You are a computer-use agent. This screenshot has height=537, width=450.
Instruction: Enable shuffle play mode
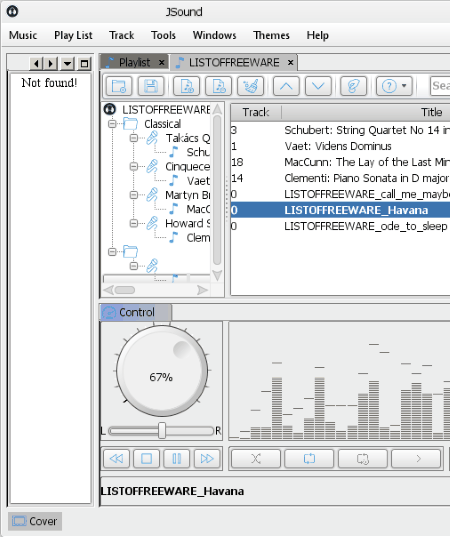[256, 458]
